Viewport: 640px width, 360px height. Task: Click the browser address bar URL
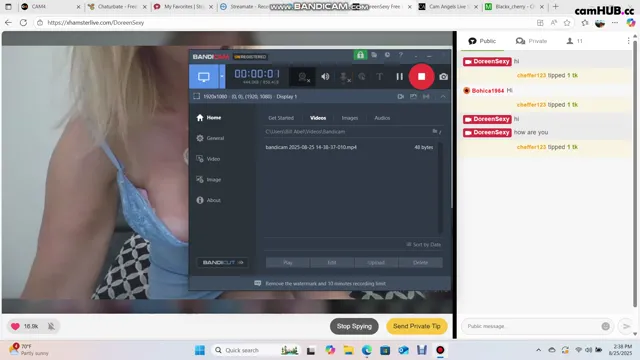click(96, 23)
